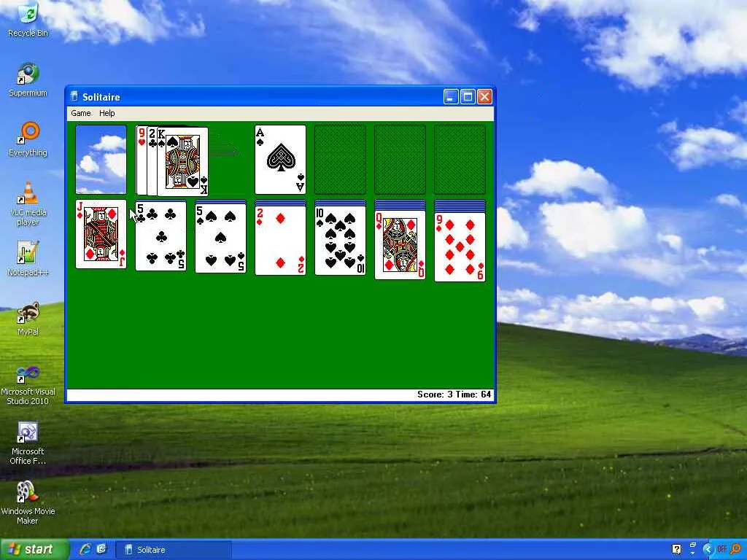
Task: Open the Game menu
Action: click(x=80, y=113)
